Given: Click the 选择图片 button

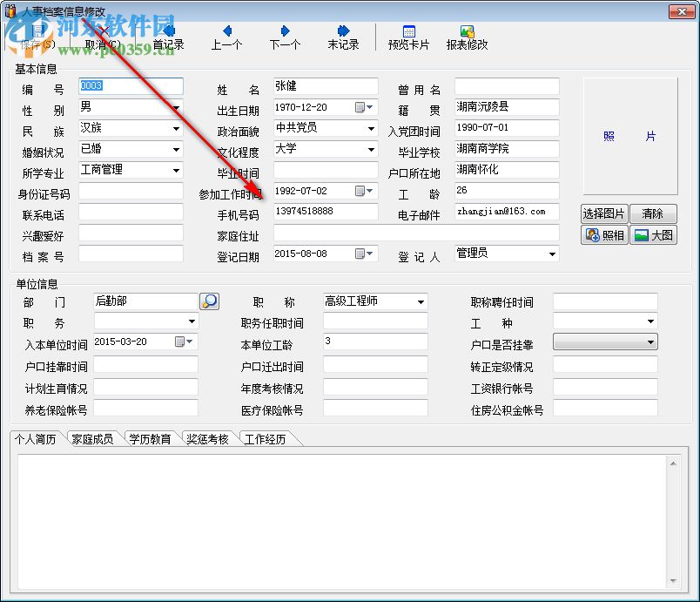Looking at the screenshot, I should click(x=605, y=213).
